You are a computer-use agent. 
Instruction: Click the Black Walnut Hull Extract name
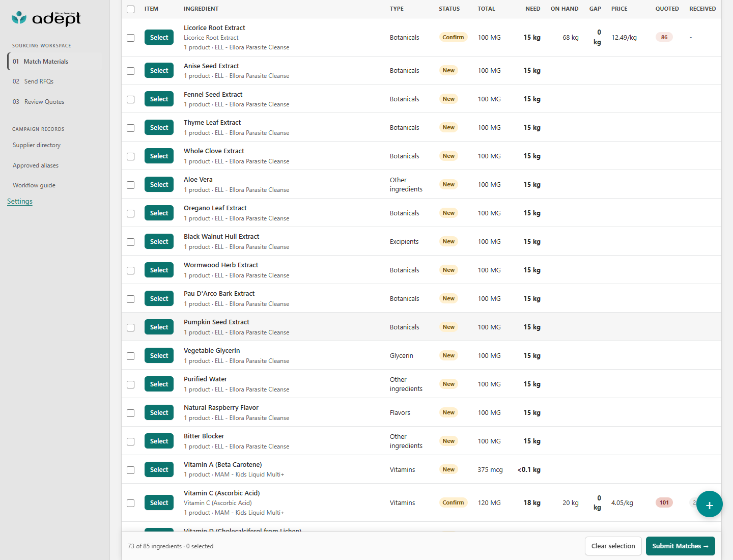pyautogui.click(x=221, y=236)
